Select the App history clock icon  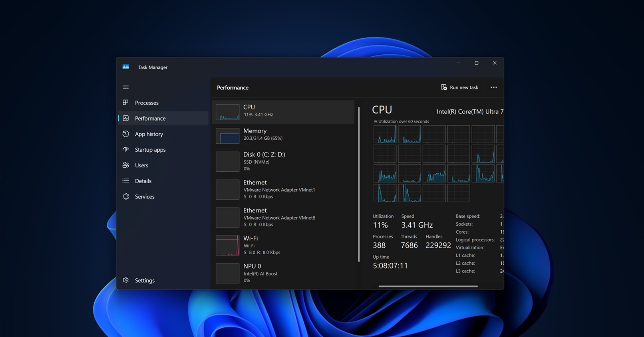pyautogui.click(x=126, y=134)
